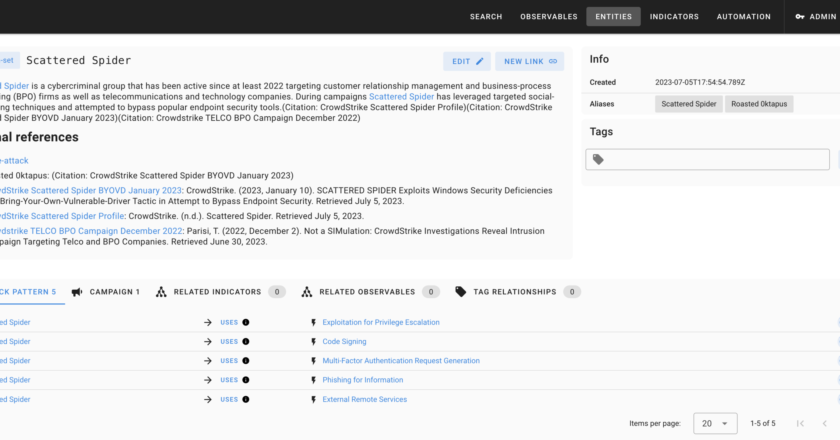
Task: Click arrow icon in External Remote Services row
Action: coord(208,399)
